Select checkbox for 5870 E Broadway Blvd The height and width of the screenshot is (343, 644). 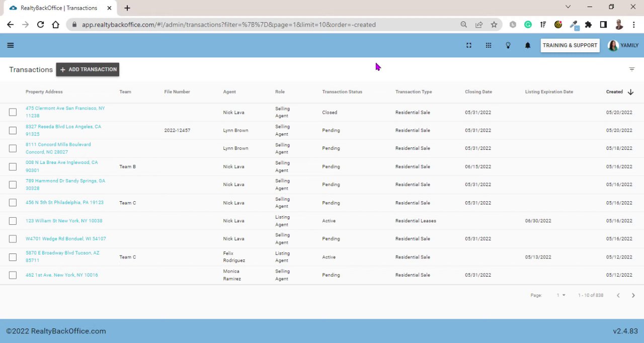(x=13, y=257)
